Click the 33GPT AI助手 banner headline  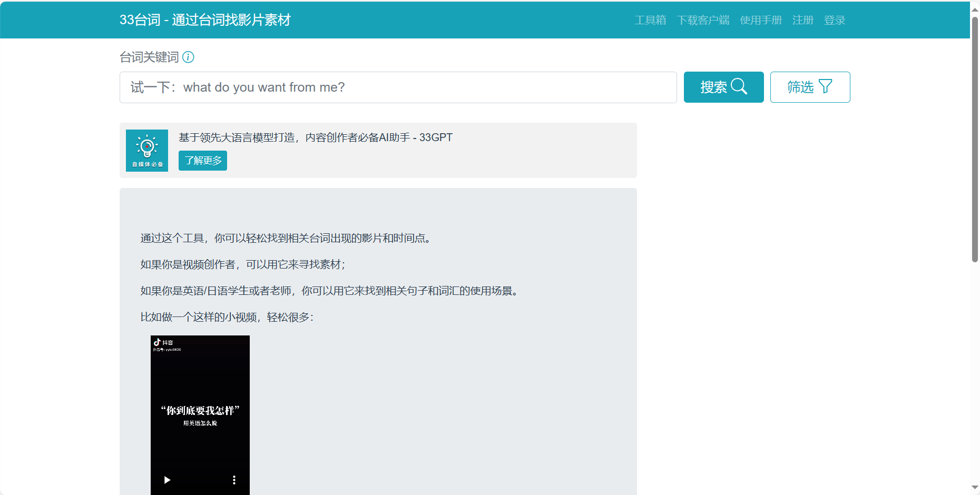click(315, 137)
